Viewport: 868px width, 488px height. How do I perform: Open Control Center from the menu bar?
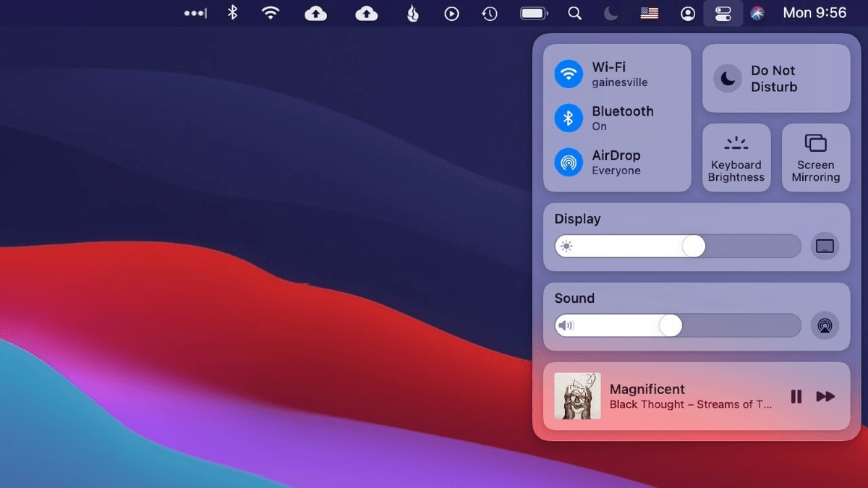coord(723,12)
